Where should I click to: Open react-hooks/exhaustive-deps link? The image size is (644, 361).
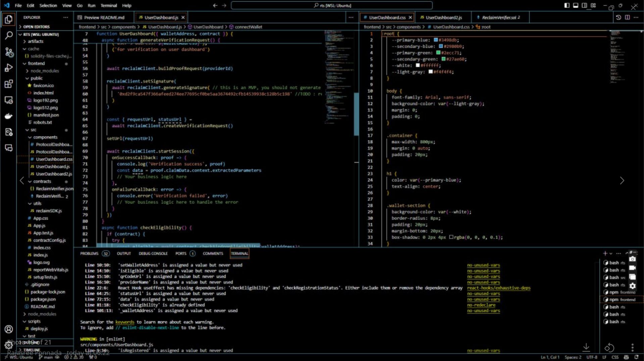coord(499,288)
